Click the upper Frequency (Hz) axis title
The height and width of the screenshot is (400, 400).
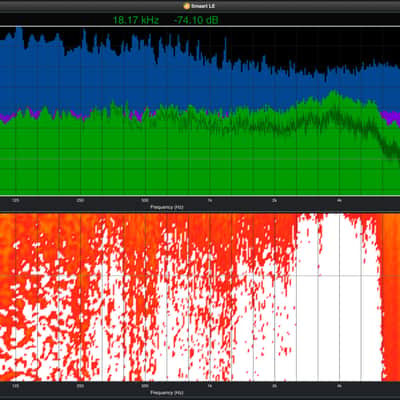click(167, 207)
